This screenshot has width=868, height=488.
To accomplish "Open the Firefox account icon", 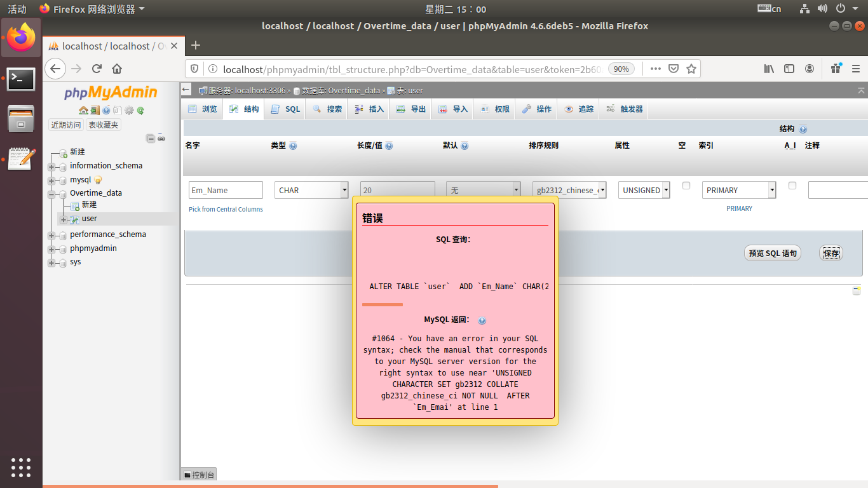I will 810,69.
